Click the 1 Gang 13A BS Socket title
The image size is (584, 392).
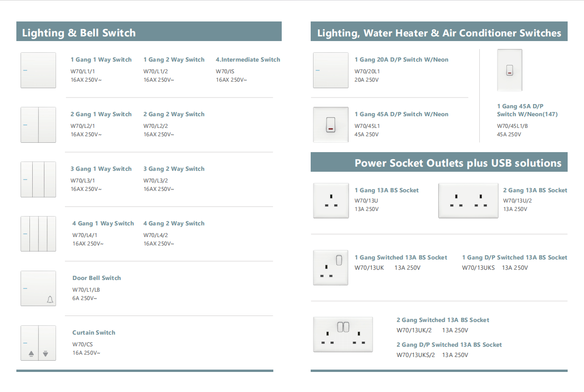click(x=387, y=190)
